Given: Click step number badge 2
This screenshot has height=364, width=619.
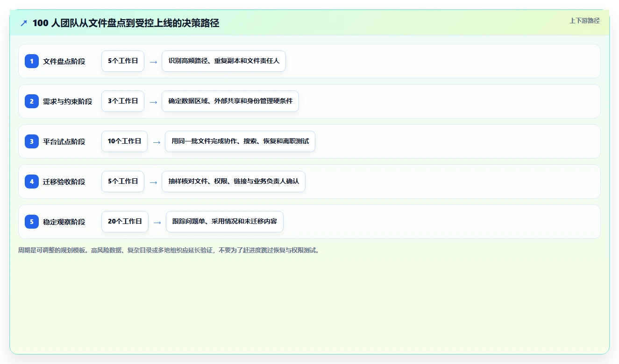Looking at the screenshot, I should point(32,101).
